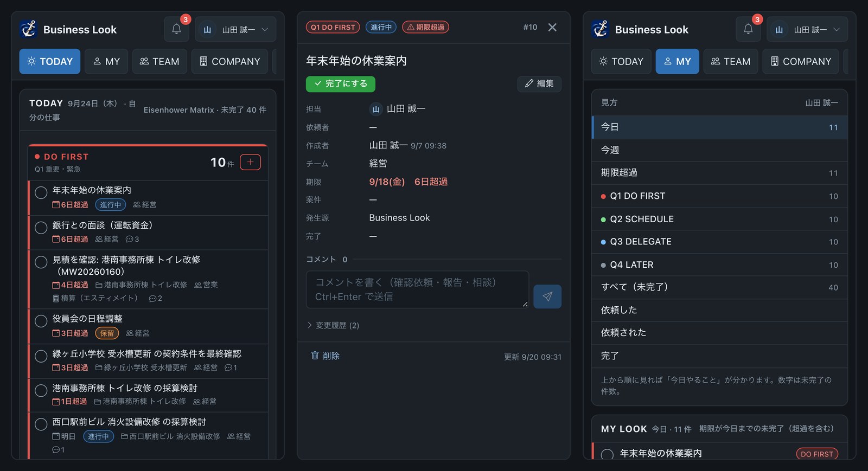Viewport: 868px width, 471px height.
Task: Open COMPANY tab in left panel
Action: tap(229, 61)
